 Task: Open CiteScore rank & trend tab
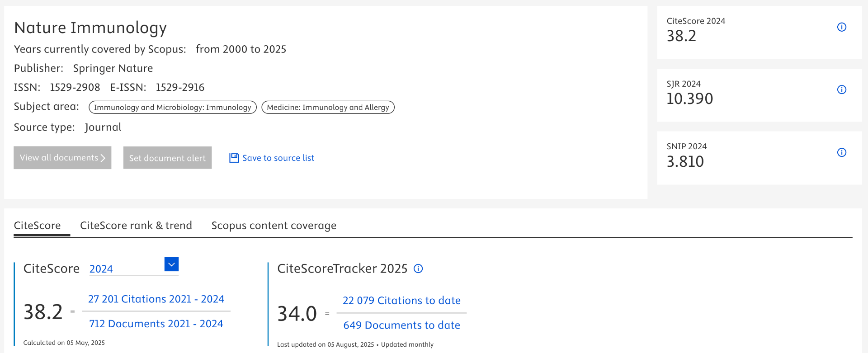point(136,226)
